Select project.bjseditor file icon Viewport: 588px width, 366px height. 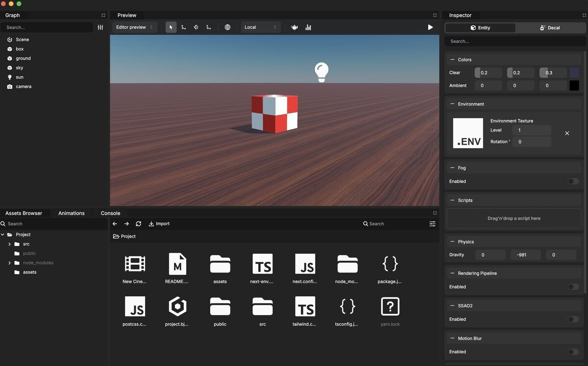click(177, 306)
